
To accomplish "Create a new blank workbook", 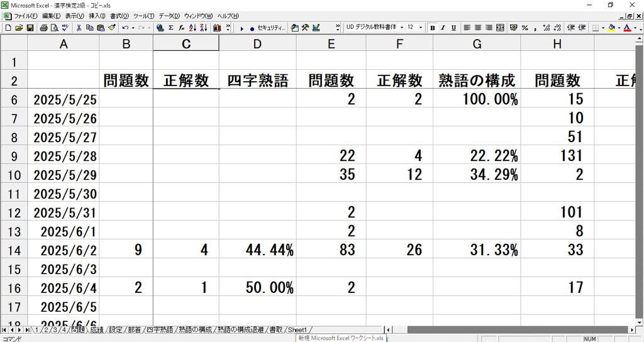I will (8, 28).
